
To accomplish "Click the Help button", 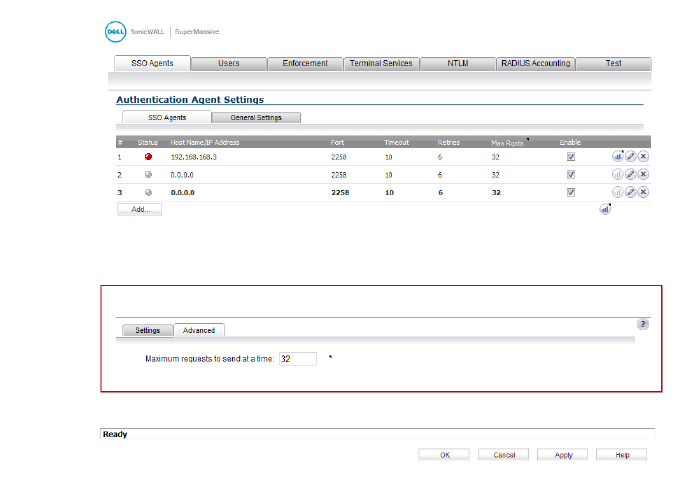I will [x=622, y=455].
